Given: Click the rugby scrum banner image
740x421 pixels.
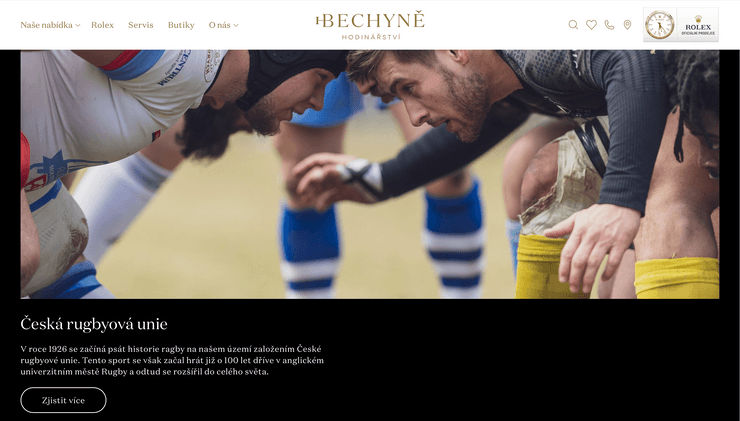Looking at the screenshot, I should (370, 174).
